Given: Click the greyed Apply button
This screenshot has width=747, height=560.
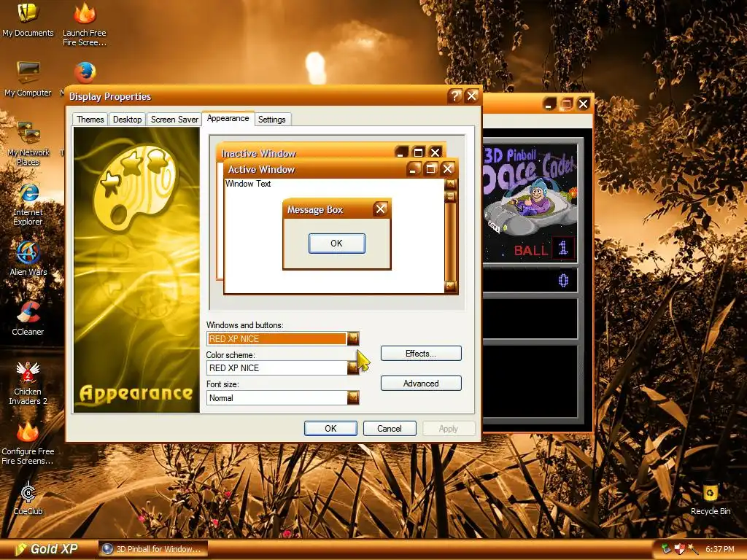Looking at the screenshot, I should click(449, 428).
